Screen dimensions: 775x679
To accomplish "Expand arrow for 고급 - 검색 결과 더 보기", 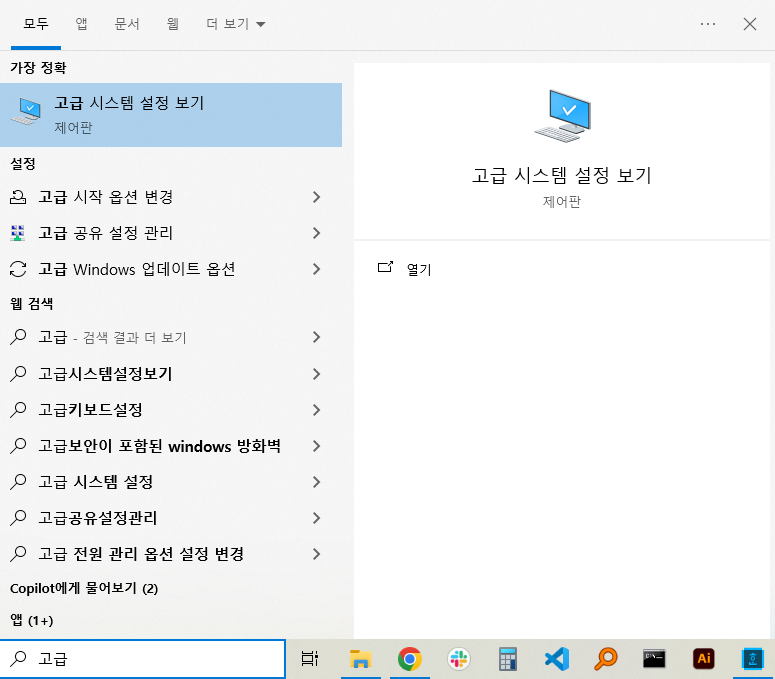I will 317,338.
